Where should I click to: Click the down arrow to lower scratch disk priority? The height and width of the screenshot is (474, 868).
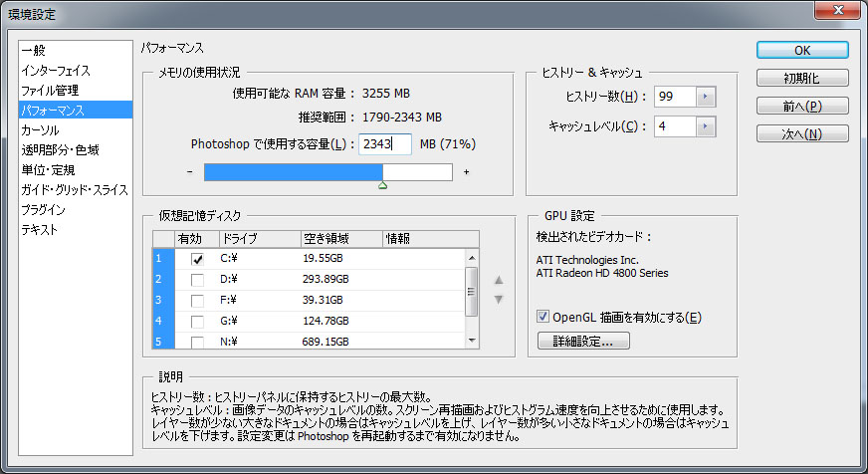coord(499,299)
